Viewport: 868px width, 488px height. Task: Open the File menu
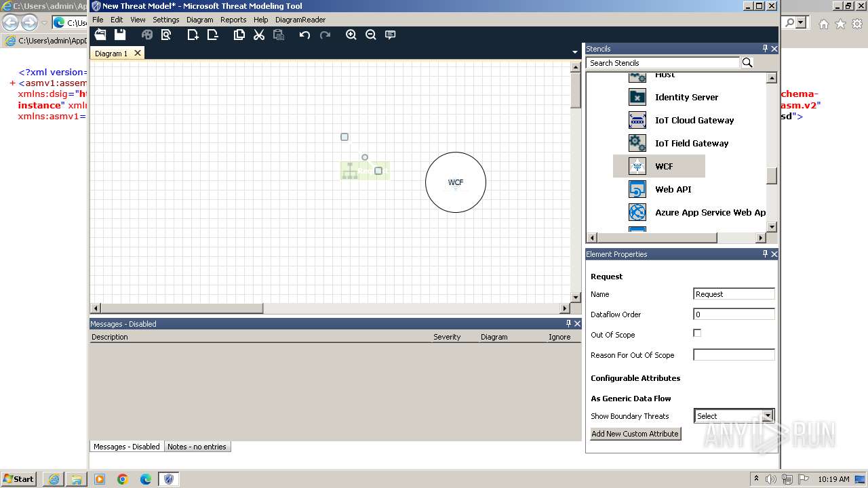click(98, 20)
